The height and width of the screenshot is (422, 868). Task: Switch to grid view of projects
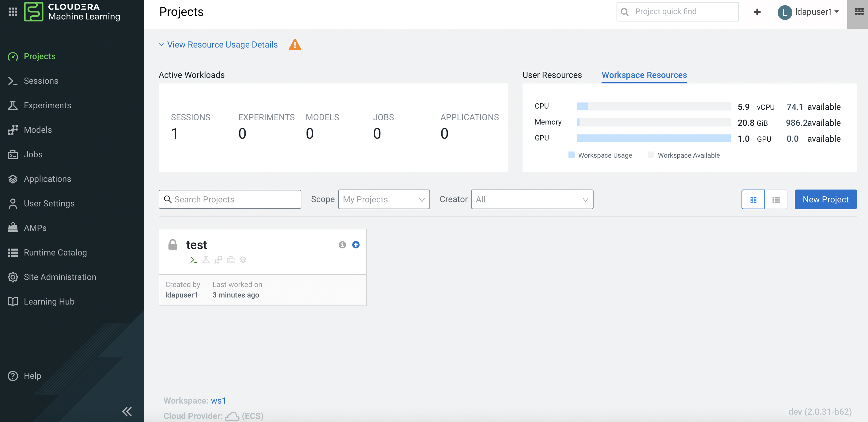pos(753,200)
